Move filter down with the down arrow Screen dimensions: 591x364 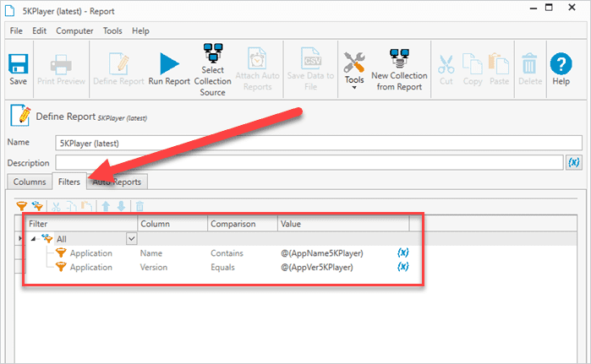click(121, 206)
